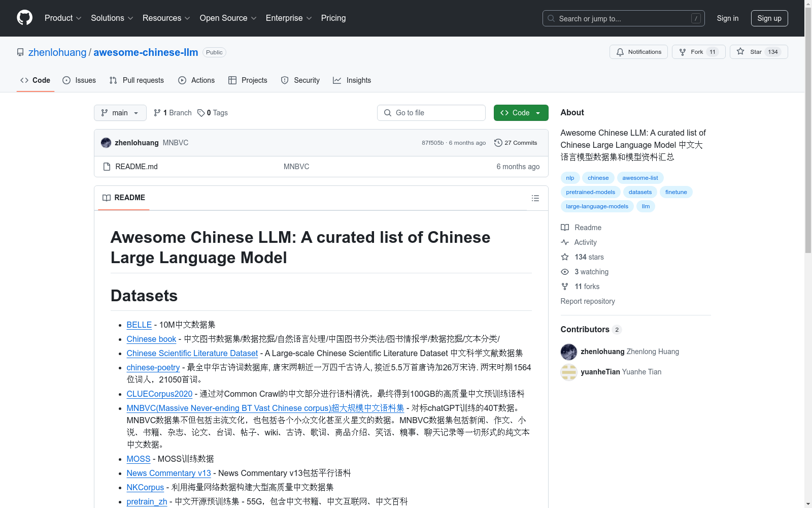Open the Chinese book dataset link
812x508 pixels.
tap(151, 339)
